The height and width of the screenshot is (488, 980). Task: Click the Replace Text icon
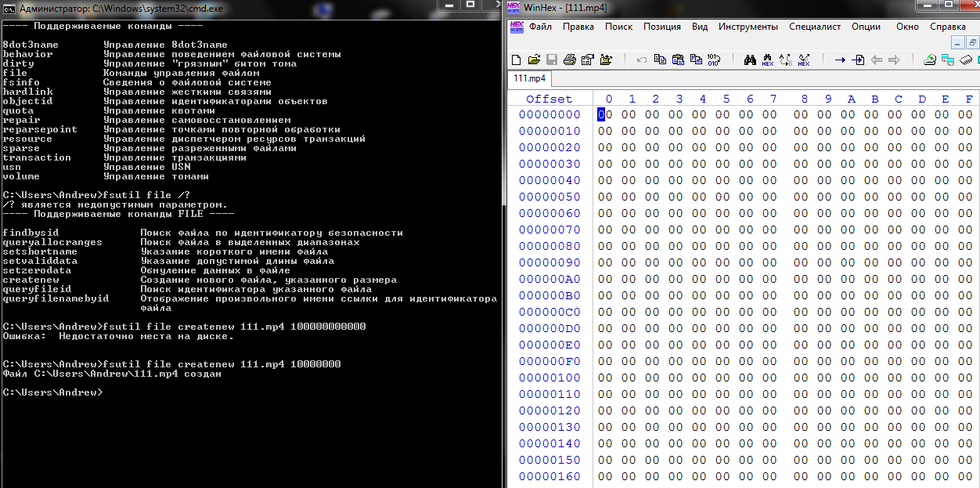786,60
